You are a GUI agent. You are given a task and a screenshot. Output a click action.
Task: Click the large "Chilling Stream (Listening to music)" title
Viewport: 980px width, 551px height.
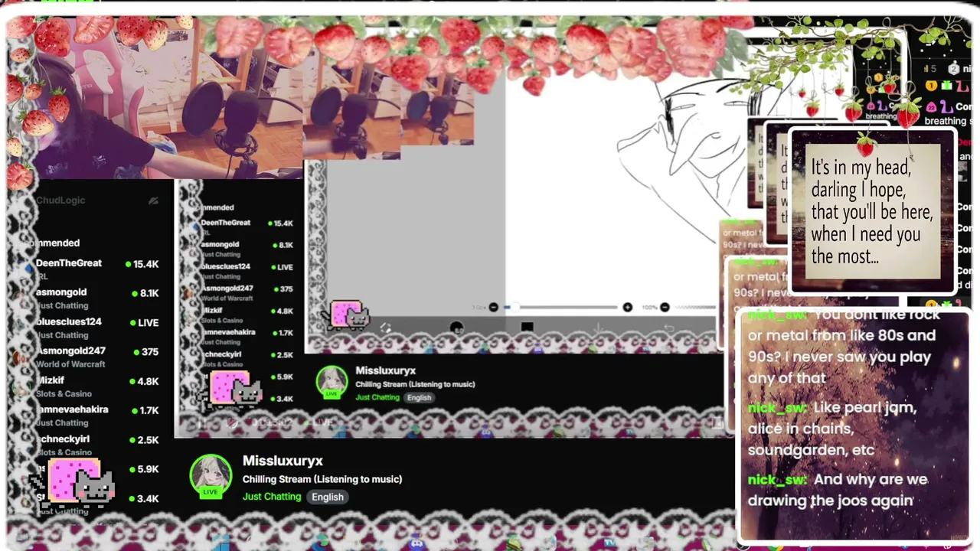322,479
